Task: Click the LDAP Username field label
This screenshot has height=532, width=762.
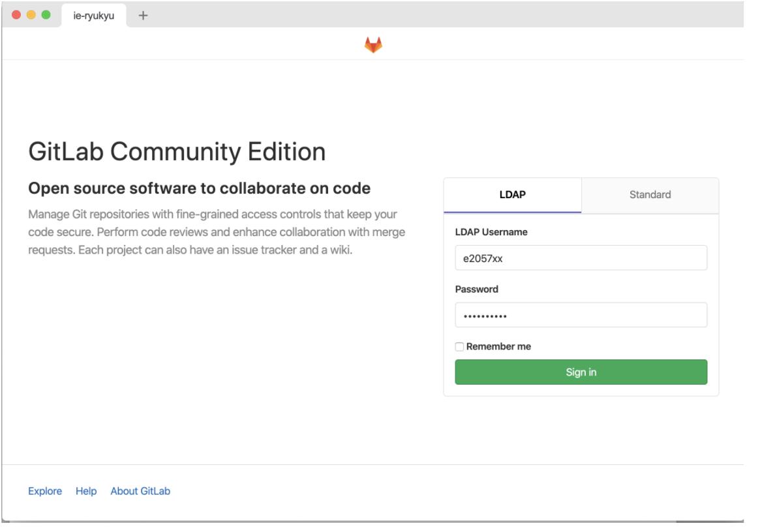Action: [491, 232]
